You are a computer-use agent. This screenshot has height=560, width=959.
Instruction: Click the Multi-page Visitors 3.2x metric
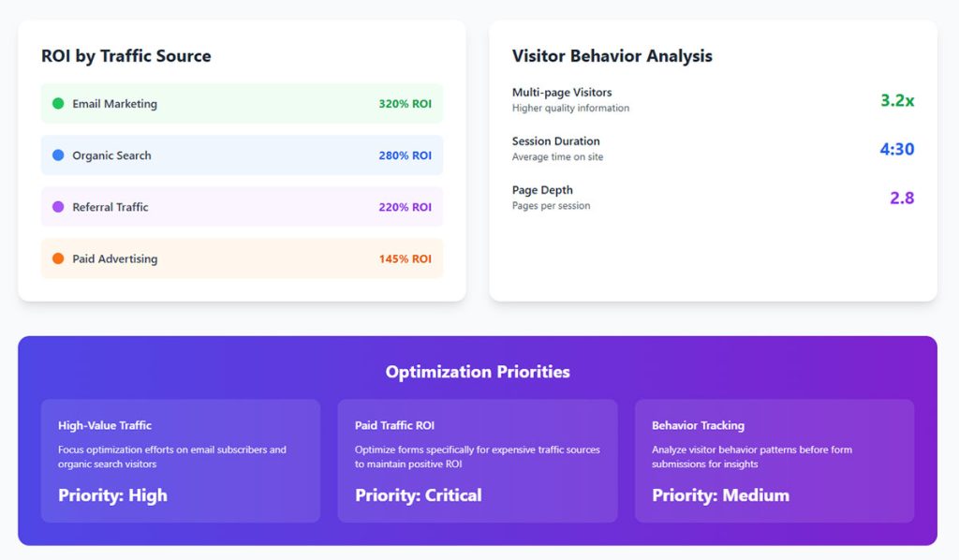(x=896, y=100)
